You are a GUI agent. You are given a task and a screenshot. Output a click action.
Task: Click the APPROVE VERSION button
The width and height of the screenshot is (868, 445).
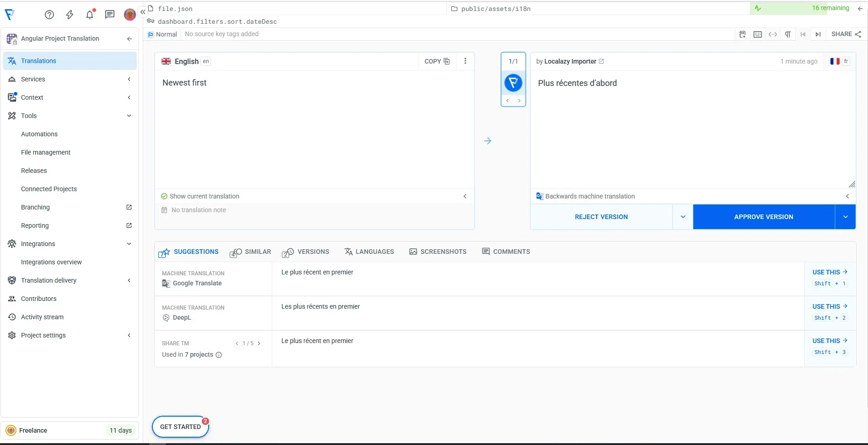point(764,217)
